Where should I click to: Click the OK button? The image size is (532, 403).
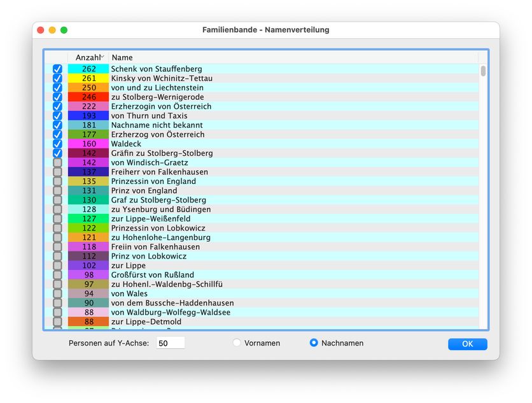pos(467,344)
